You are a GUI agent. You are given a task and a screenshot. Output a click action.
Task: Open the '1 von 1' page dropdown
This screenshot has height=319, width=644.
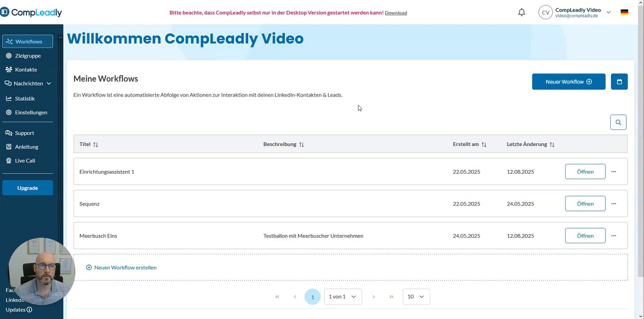[x=343, y=297]
